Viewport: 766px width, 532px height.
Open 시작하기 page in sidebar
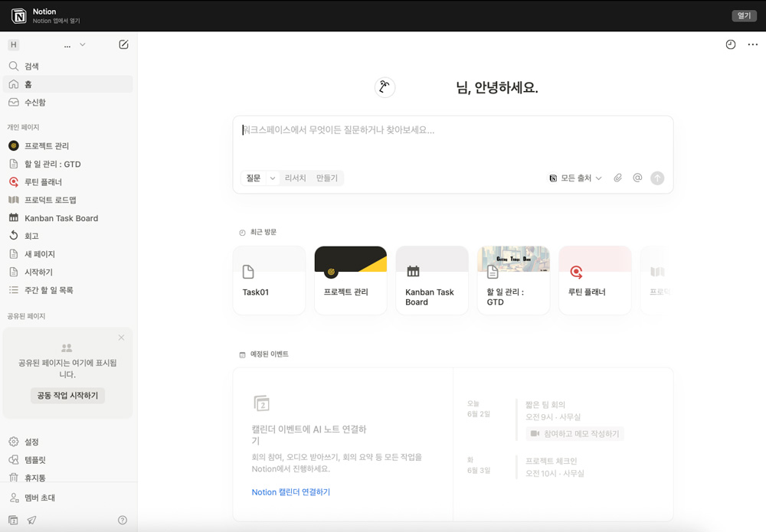[68, 272]
